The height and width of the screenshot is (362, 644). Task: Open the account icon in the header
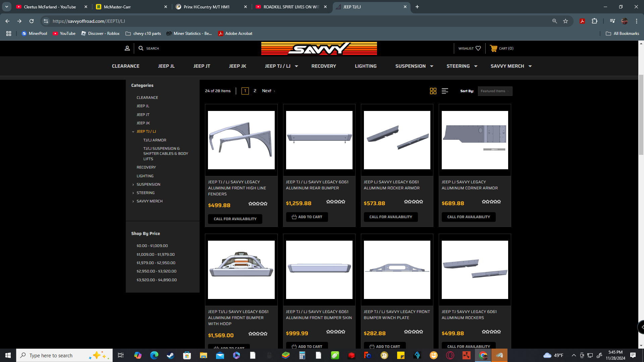[x=127, y=48]
